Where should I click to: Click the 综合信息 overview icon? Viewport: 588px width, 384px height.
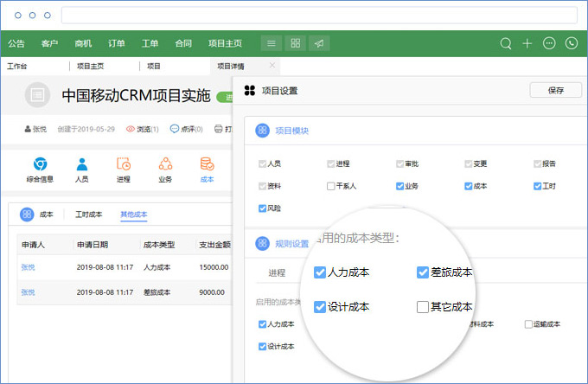coord(40,164)
